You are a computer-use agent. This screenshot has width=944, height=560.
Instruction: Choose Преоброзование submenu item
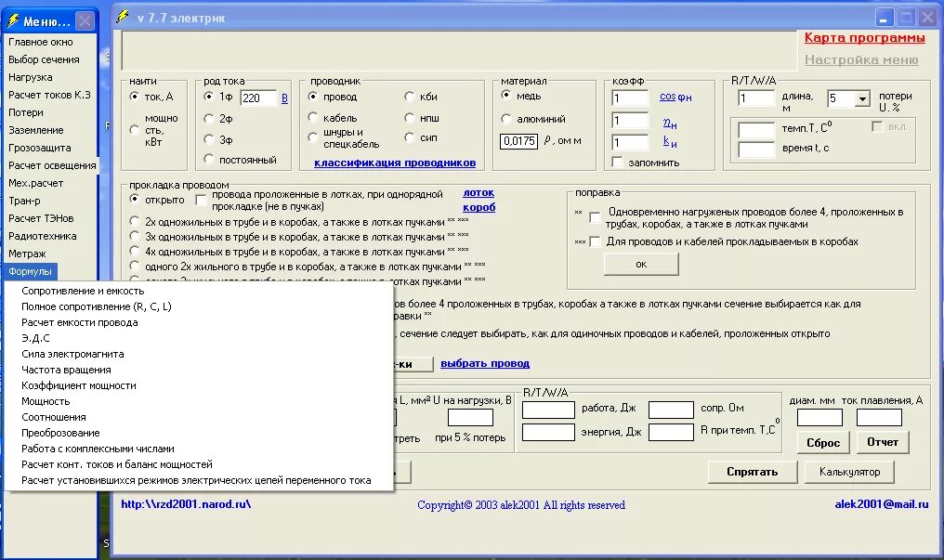(x=60, y=433)
